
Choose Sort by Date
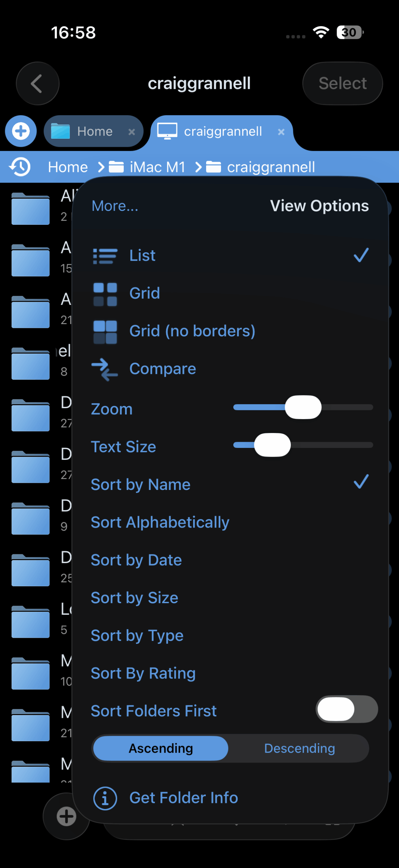pos(136,560)
